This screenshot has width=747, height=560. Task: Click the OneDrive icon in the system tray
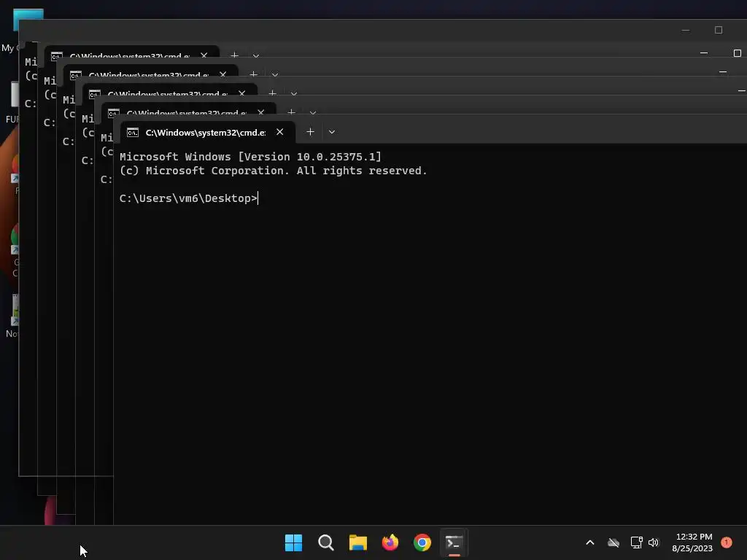tap(614, 542)
